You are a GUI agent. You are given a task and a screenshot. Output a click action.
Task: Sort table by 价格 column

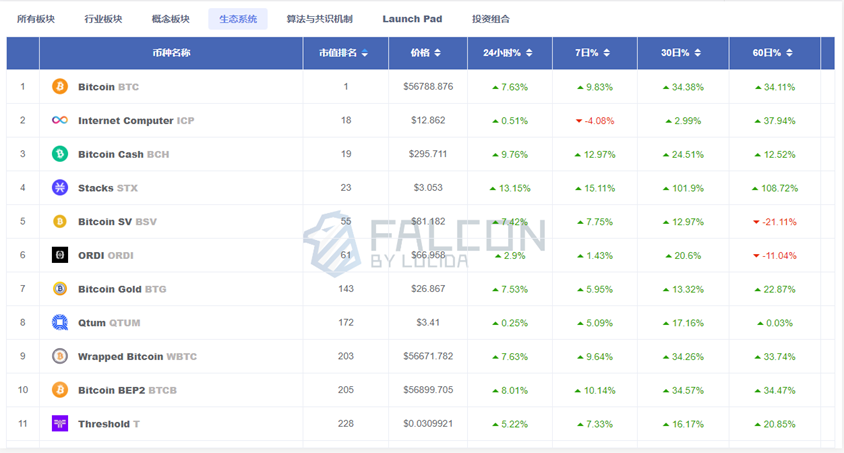[x=425, y=53]
